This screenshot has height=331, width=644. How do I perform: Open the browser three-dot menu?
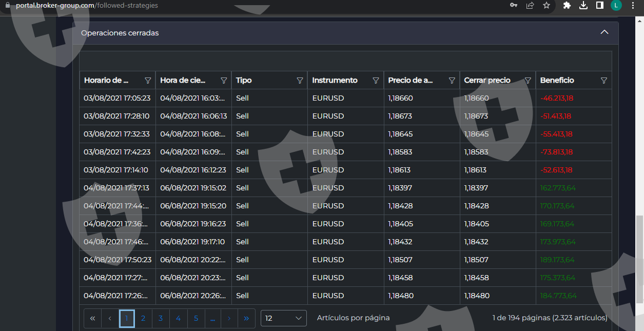pyautogui.click(x=633, y=6)
